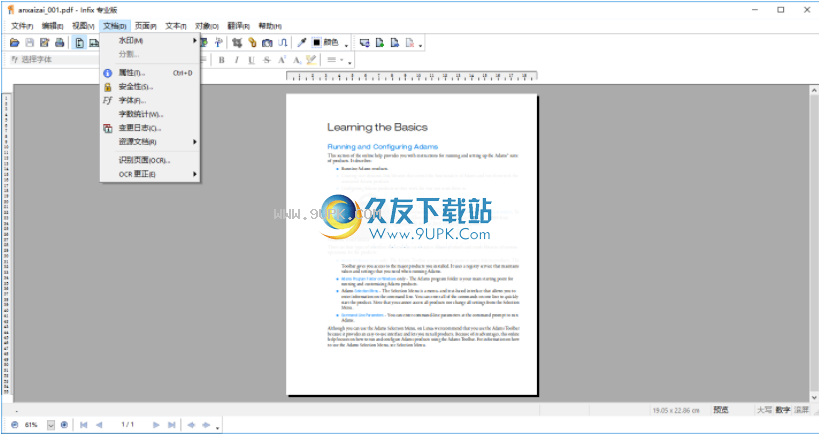Viewport: 819px width, 434px height.
Task: Click the vertical scrollbar up arrow
Action: (814, 91)
